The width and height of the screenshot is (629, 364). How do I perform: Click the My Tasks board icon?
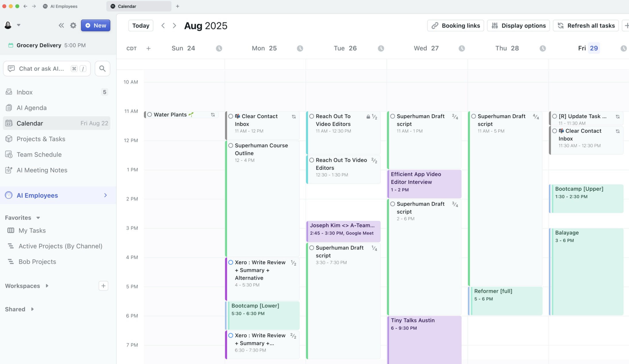click(x=11, y=230)
